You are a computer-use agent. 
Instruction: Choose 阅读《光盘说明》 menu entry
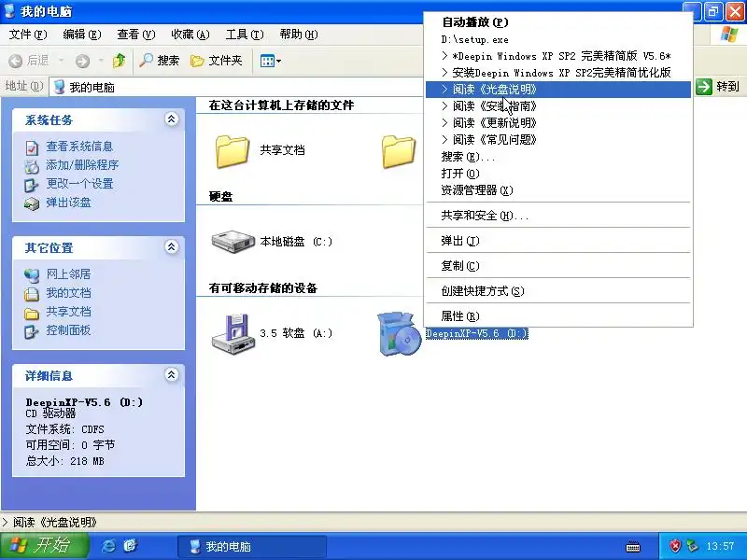point(557,90)
